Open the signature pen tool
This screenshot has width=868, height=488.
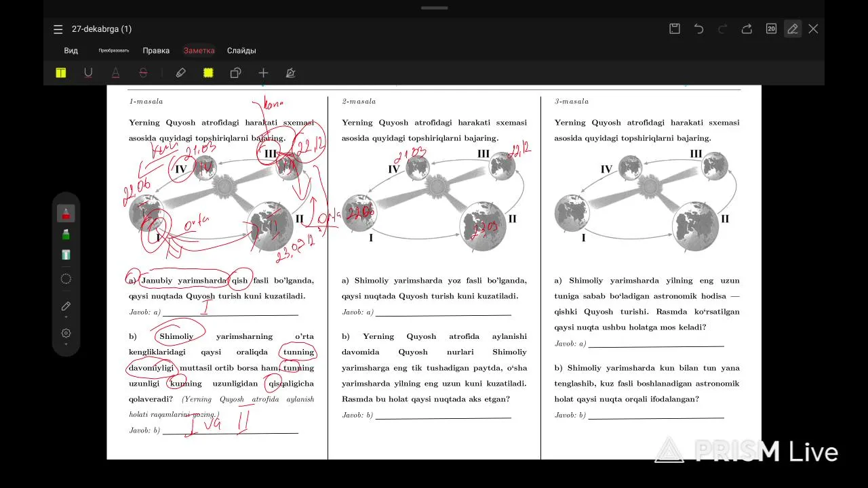(290, 73)
